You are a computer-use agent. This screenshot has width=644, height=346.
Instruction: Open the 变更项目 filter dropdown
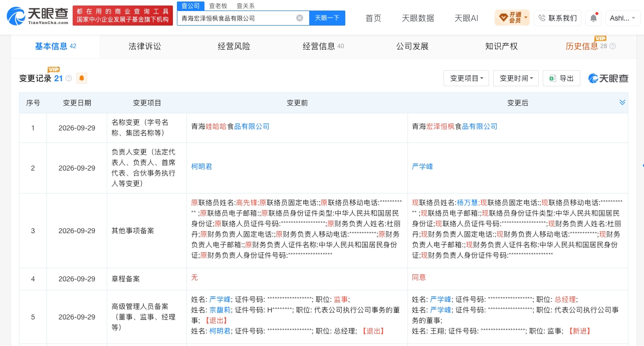tap(466, 78)
